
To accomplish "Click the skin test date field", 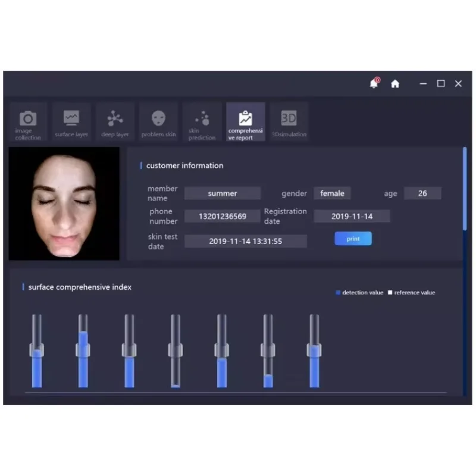I will pos(246,241).
